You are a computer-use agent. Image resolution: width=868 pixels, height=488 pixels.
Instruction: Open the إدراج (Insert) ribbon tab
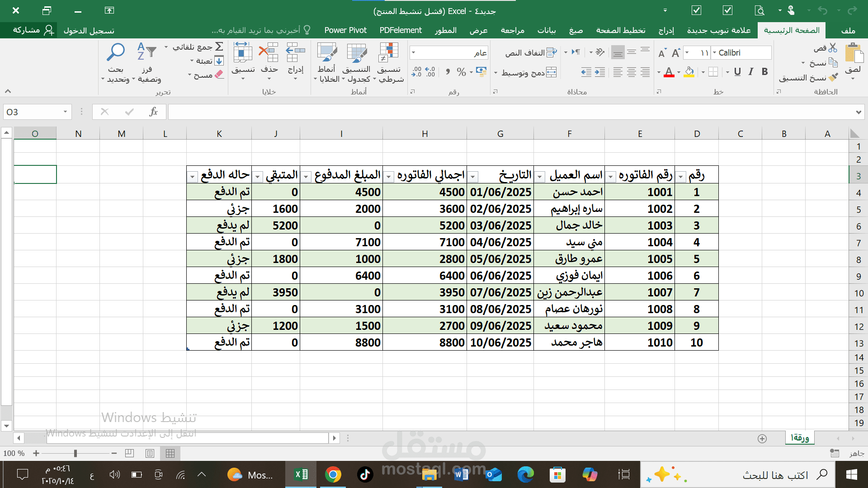pos(666,30)
